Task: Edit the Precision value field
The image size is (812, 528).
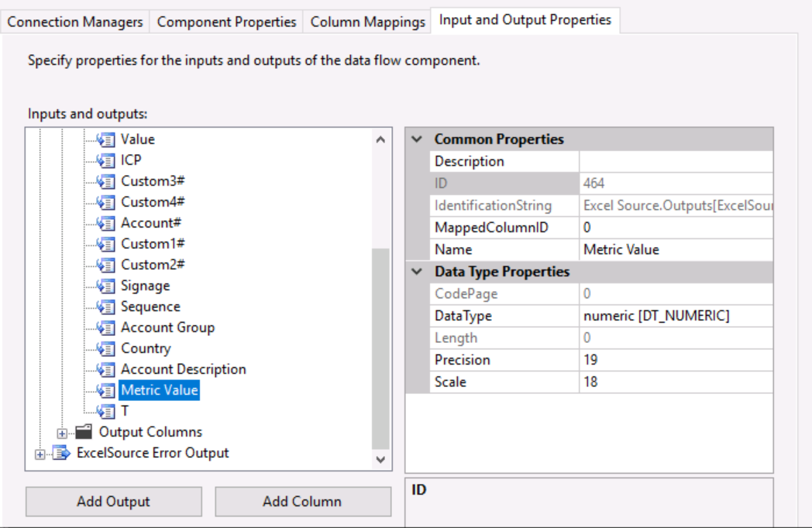Action: click(x=674, y=360)
